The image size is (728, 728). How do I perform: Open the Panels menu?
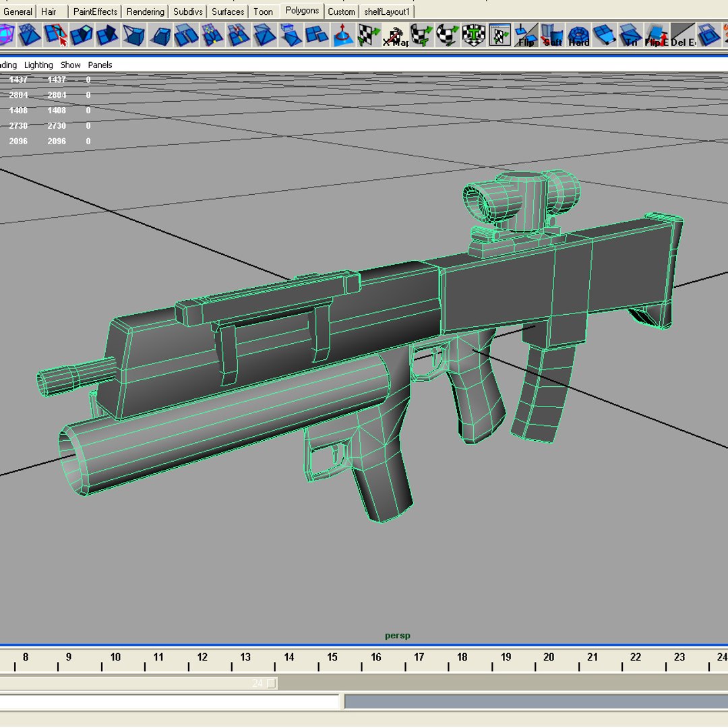[100, 65]
